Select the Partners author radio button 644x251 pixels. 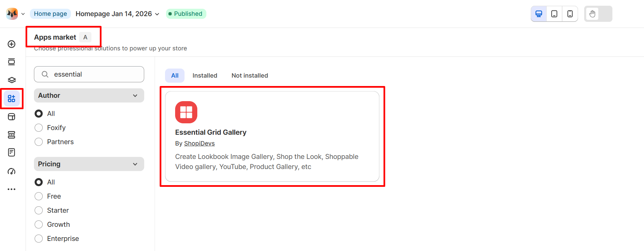pyautogui.click(x=39, y=142)
